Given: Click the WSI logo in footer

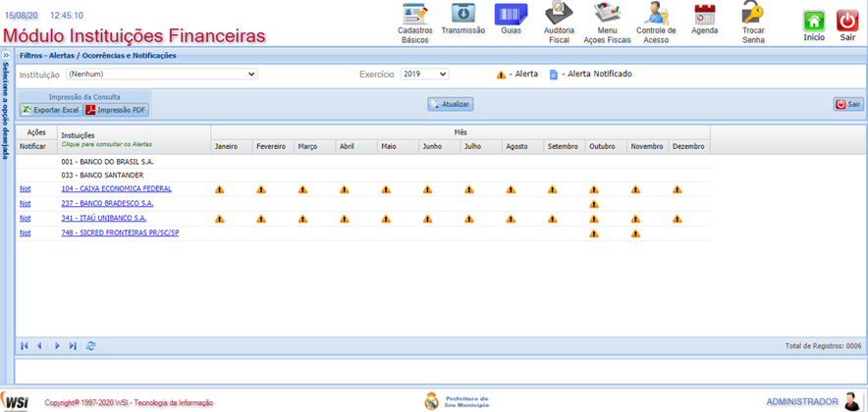Looking at the screenshot, I should pos(15,401).
